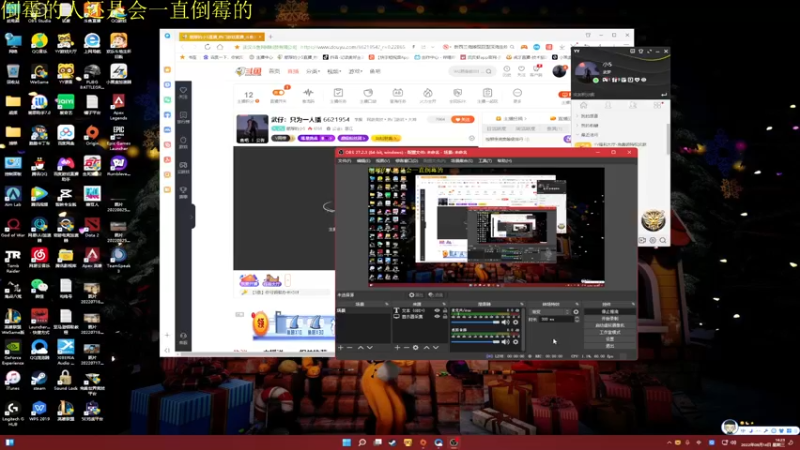Screen dimensions: 800x450
Task: Select the active browser tab
Action: coord(221,37)
